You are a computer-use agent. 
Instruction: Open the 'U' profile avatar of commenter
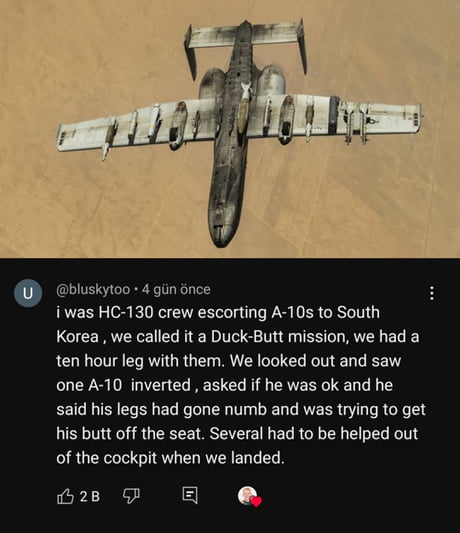tap(28, 293)
